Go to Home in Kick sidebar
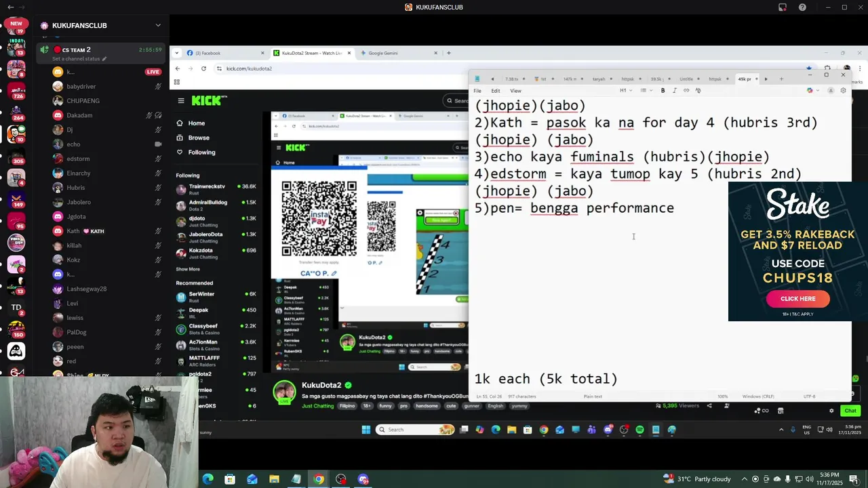Screen dimensions: 868x488 (x=197, y=123)
